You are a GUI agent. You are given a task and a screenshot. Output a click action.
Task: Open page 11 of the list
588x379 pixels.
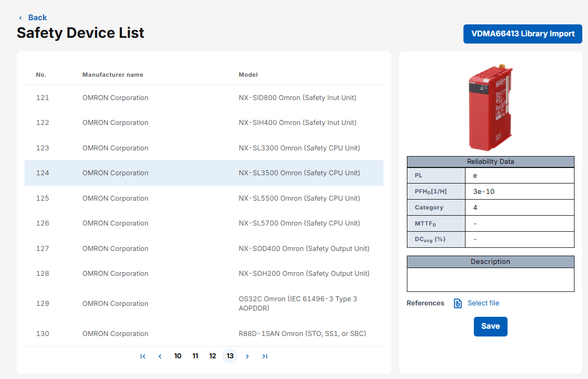click(x=195, y=356)
